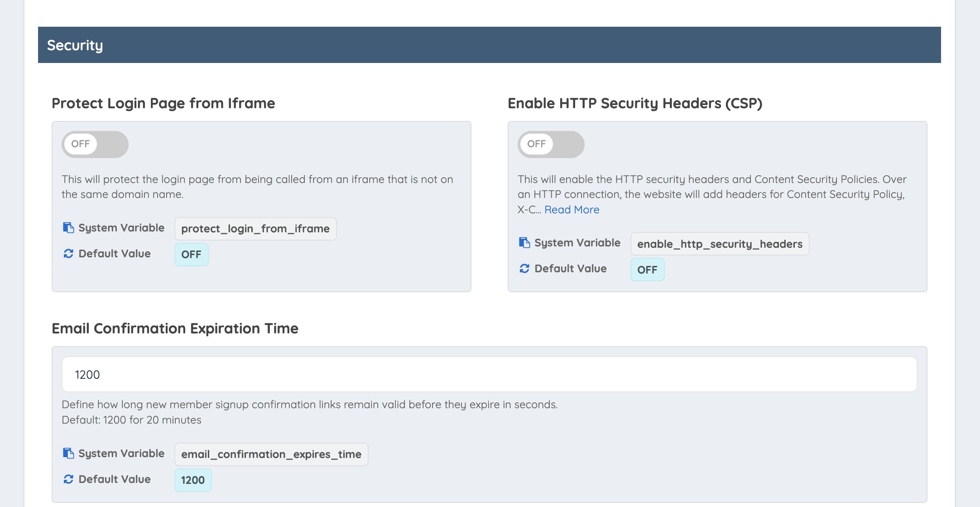Viewport: 980px width, 507px height.
Task: Click OFF default value badge under CSP setting
Action: point(648,270)
